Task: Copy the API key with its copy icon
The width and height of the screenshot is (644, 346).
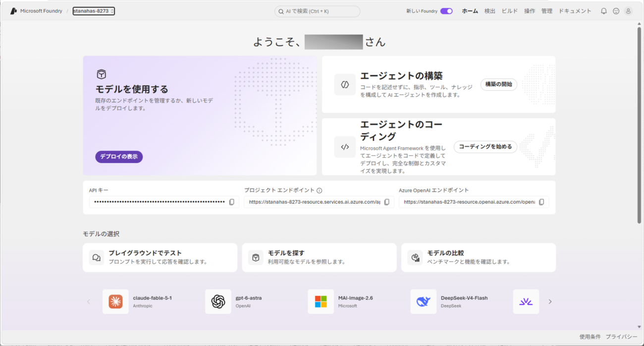Action: click(x=231, y=202)
